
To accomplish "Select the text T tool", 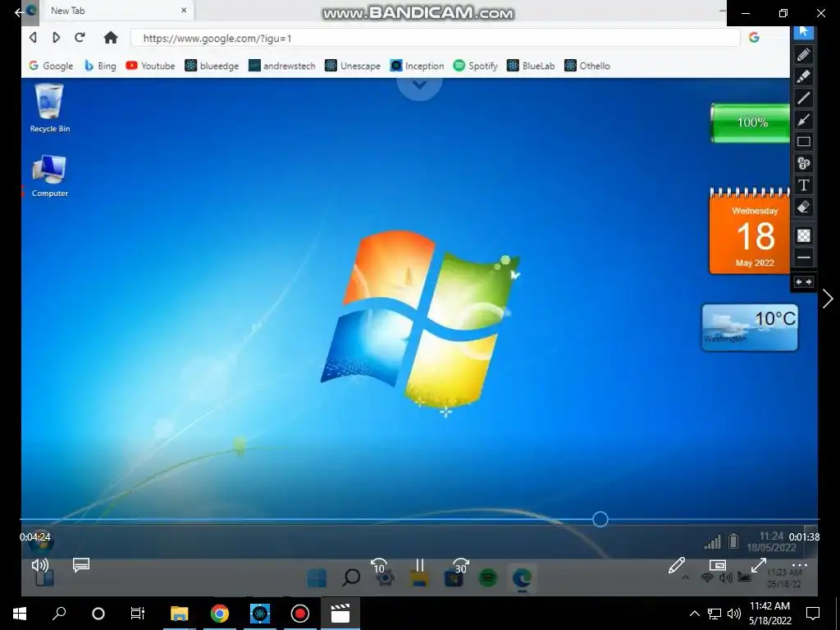I will click(x=804, y=185).
